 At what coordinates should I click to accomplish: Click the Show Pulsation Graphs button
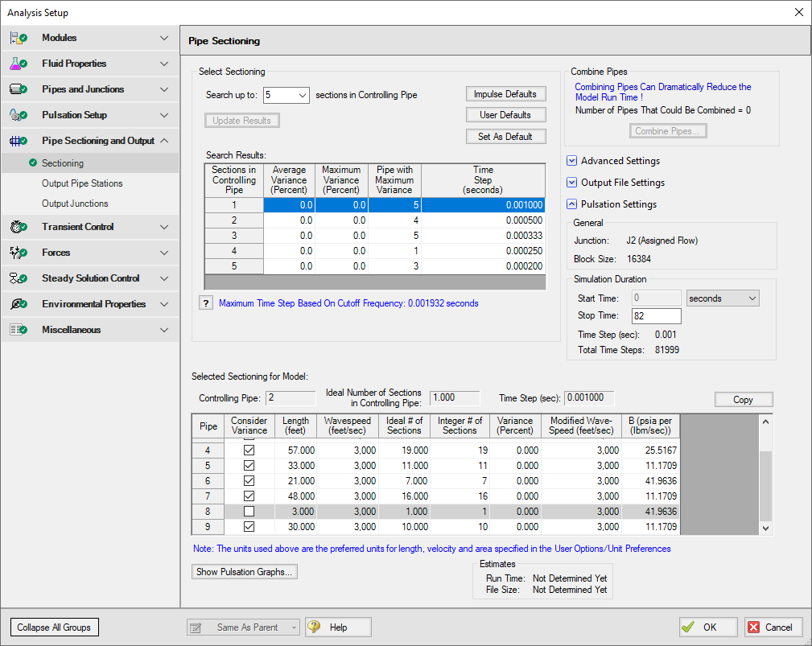tap(245, 572)
